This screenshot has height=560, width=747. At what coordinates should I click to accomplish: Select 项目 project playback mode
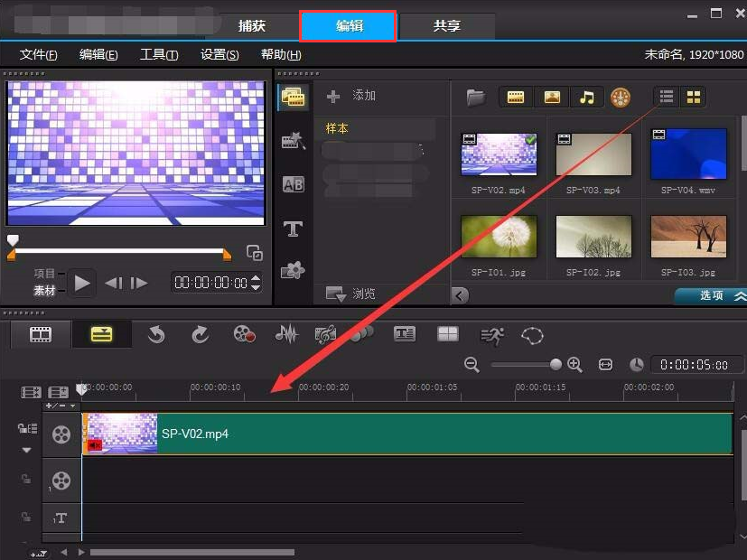pos(45,274)
